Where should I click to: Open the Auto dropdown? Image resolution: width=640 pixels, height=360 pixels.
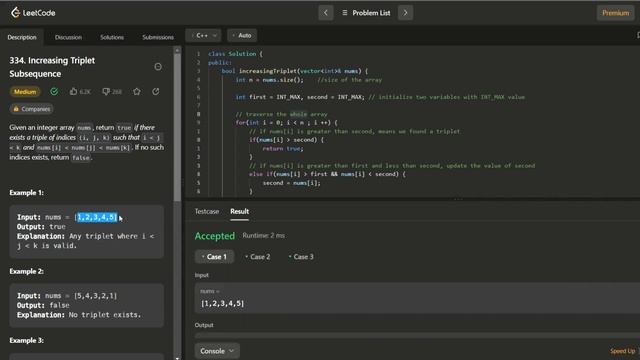(242, 36)
